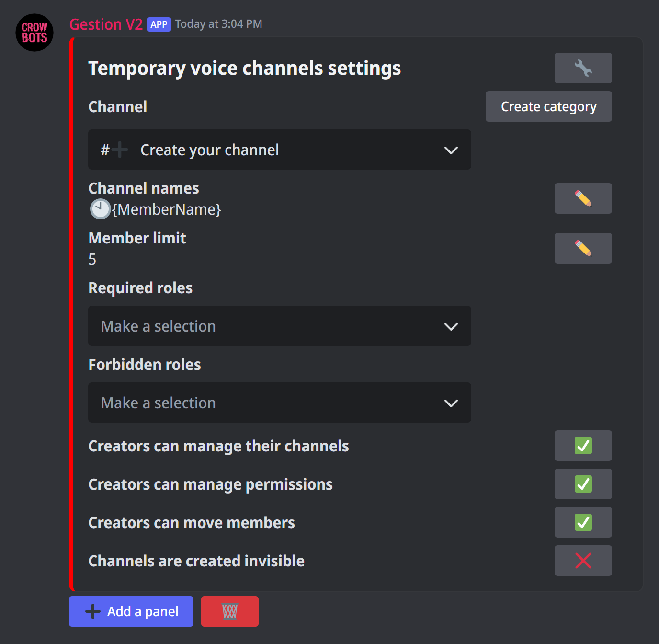Toggle Creators can manage their channels
The image size is (659, 644).
pyautogui.click(x=583, y=446)
